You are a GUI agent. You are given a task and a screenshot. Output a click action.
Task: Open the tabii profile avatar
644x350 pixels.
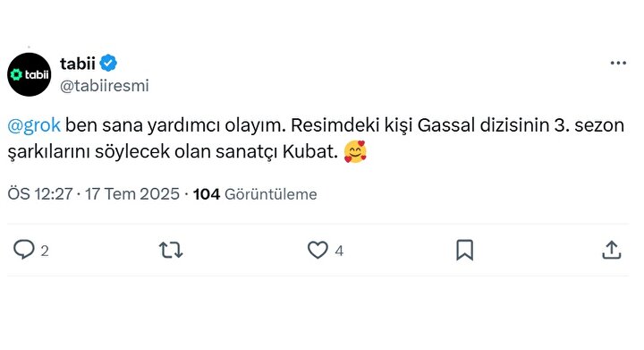(x=30, y=74)
